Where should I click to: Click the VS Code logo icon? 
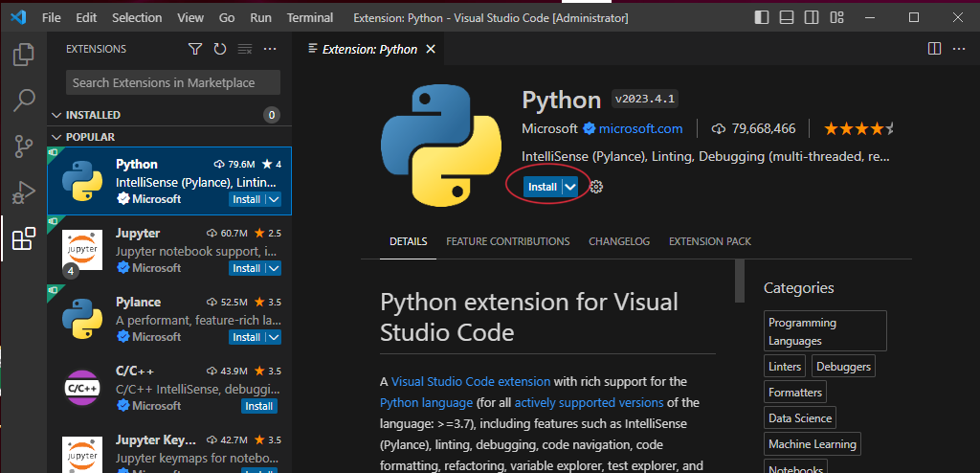[x=18, y=17]
